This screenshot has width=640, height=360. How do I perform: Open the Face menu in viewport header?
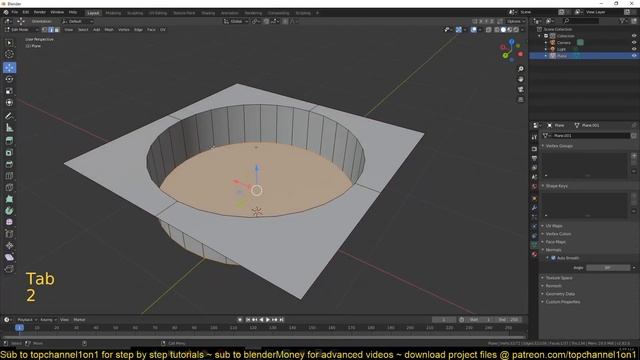151,30
